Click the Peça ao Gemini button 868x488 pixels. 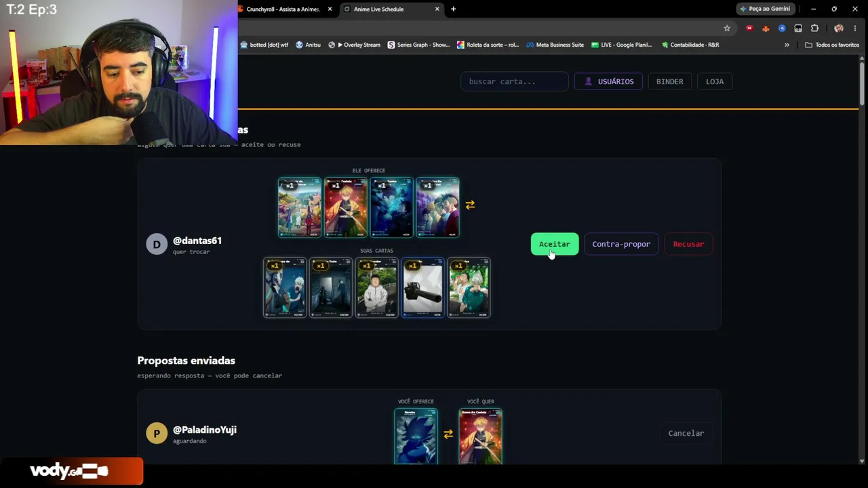tap(765, 9)
